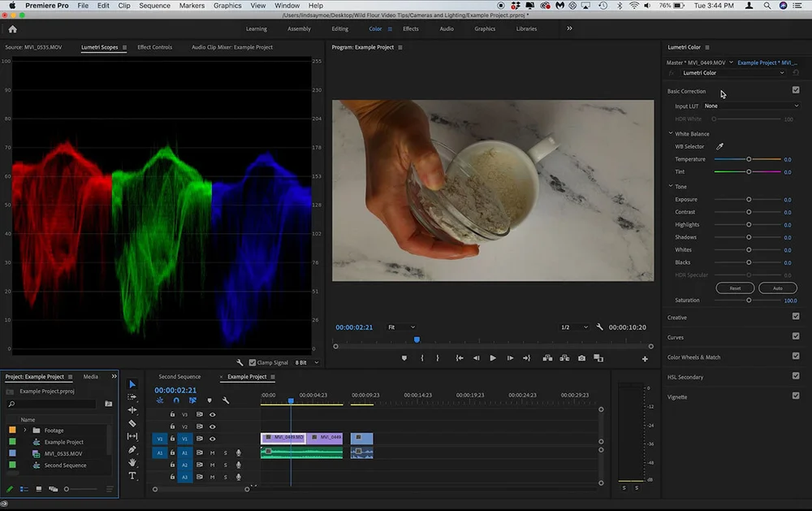
Task: Click the Home icon in the top bar
Action: pos(12,28)
